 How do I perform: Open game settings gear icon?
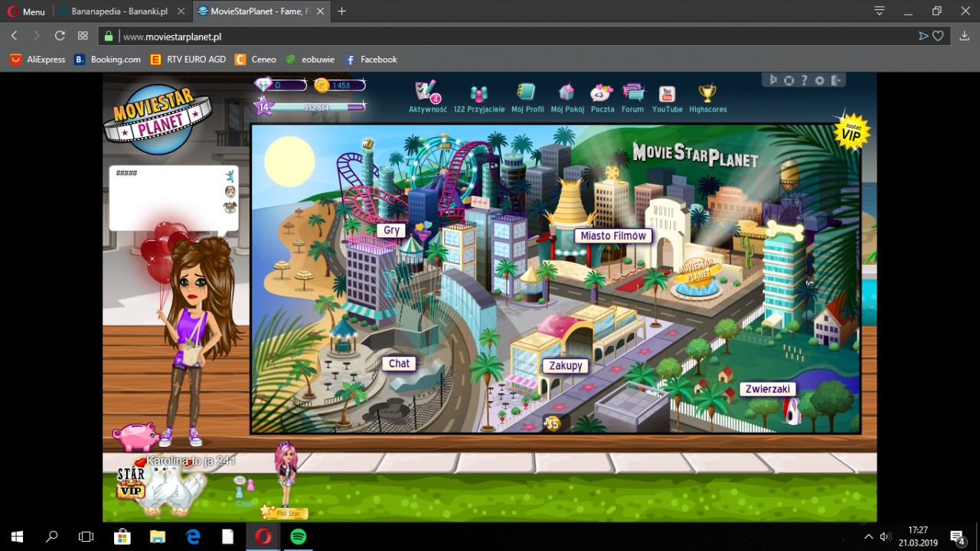(819, 80)
